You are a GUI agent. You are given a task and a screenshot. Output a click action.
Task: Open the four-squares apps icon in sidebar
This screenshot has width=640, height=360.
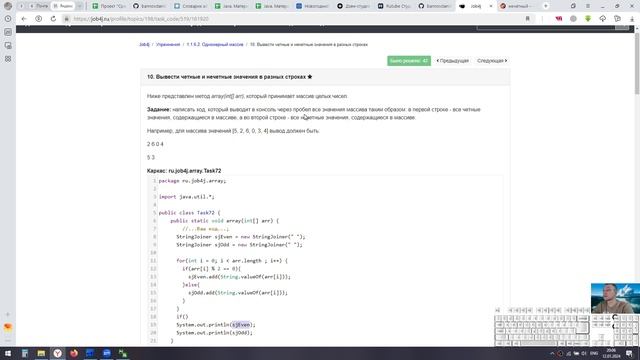[8, 59]
